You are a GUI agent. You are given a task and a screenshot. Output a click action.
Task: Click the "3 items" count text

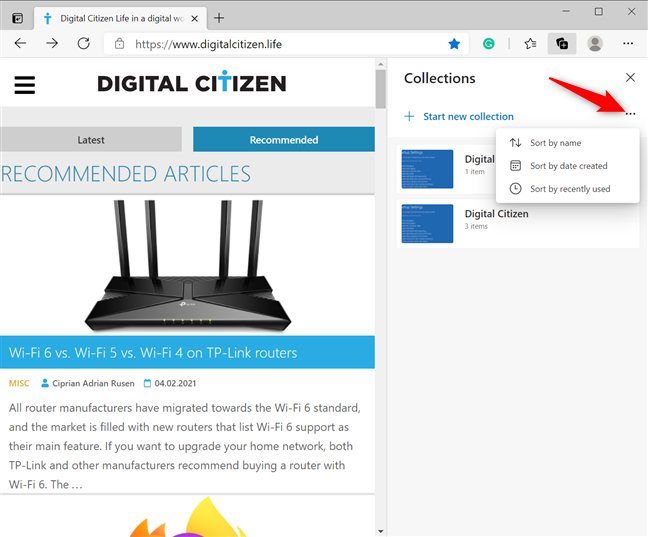point(476,226)
